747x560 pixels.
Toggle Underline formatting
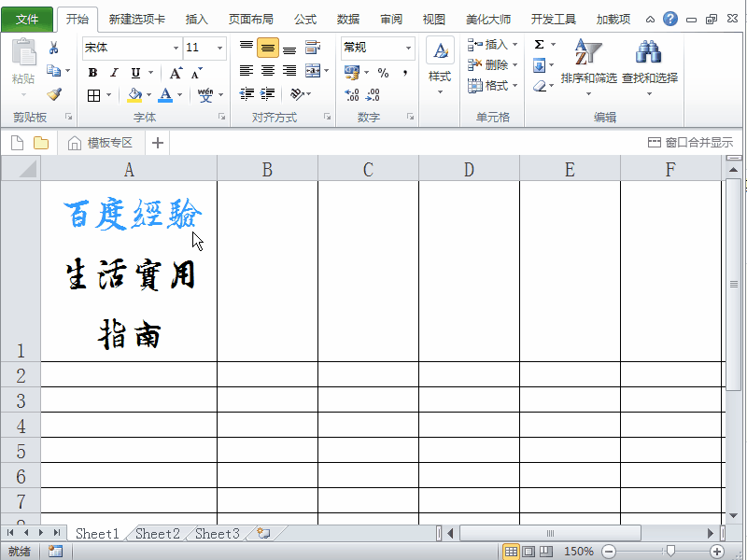135,73
